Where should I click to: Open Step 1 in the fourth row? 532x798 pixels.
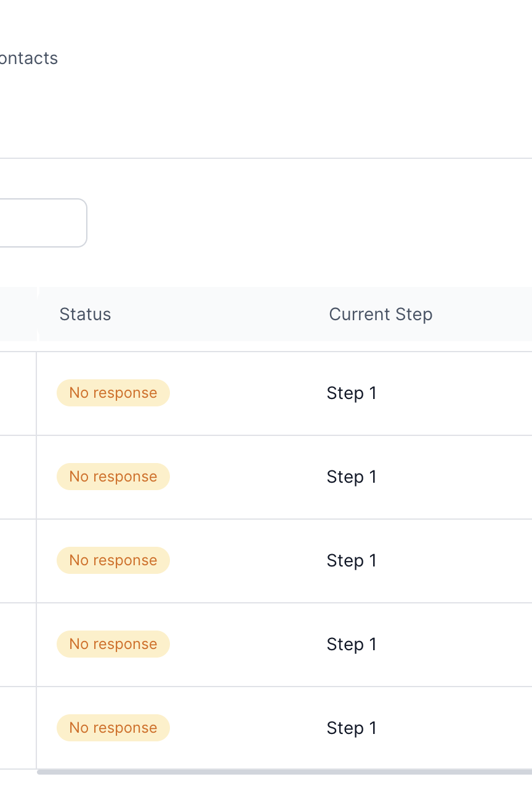pyautogui.click(x=352, y=644)
